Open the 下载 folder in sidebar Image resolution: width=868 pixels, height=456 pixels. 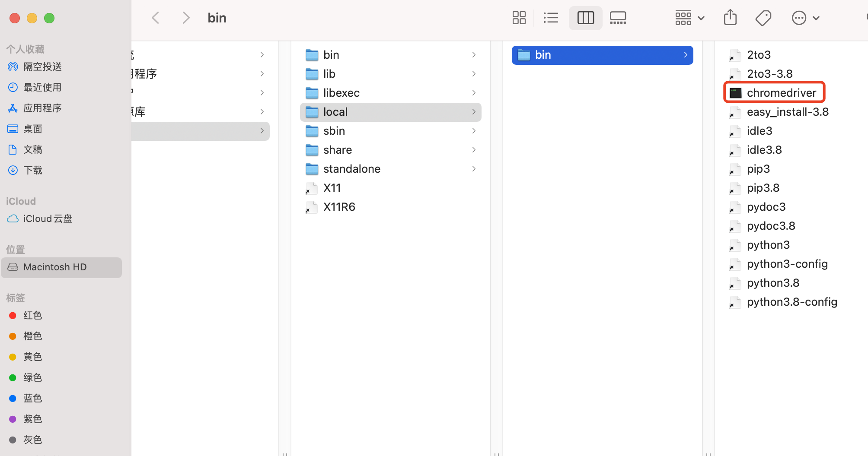[x=33, y=170]
